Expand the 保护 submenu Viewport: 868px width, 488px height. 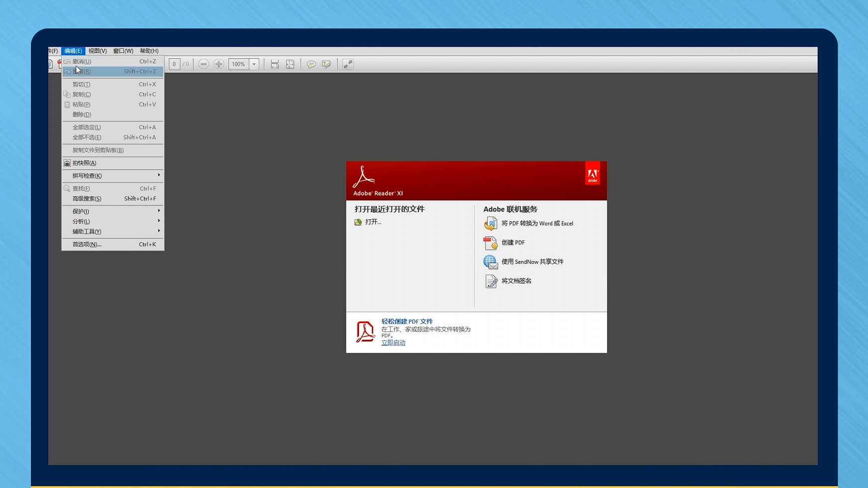tap(113, 211)
